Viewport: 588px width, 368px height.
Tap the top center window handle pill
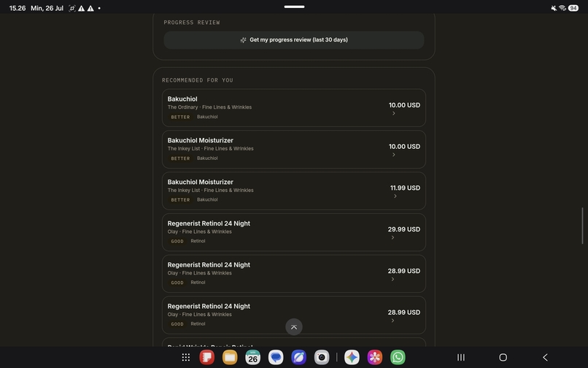[295, 7]
